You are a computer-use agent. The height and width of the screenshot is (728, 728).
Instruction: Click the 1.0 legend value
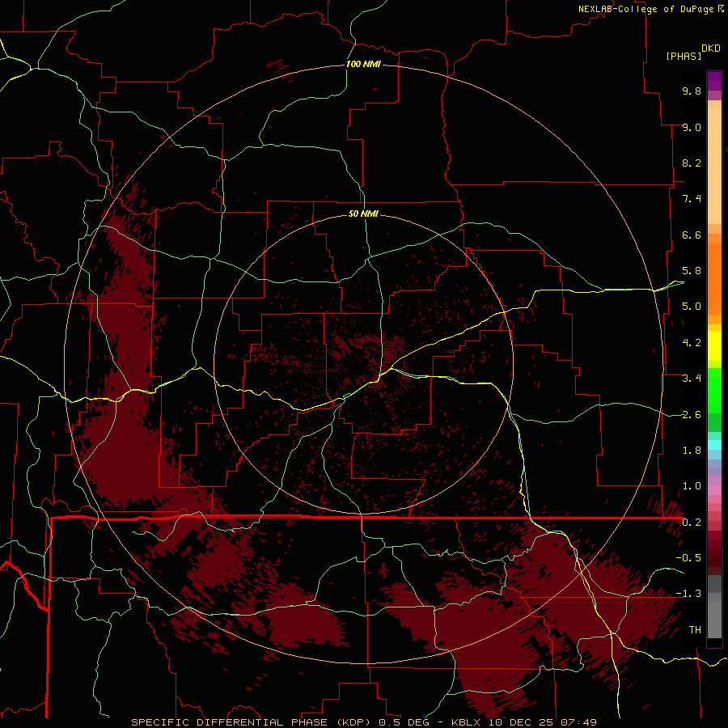(x=692, y=486)
